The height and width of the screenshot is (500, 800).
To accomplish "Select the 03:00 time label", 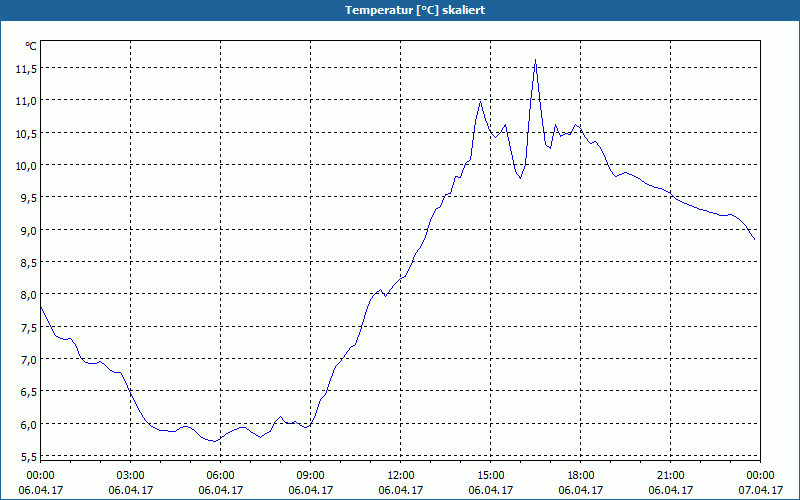I will pyautogui.click(x=131, y=476).
